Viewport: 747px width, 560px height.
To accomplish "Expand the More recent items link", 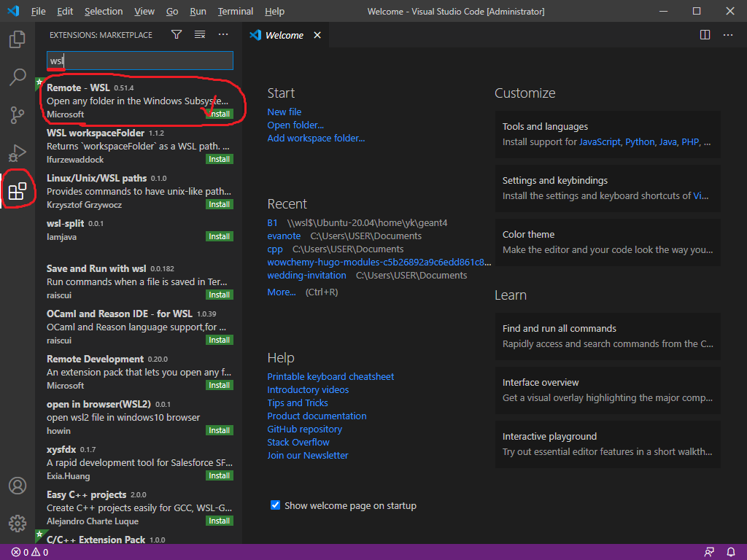I will (282, 292).
